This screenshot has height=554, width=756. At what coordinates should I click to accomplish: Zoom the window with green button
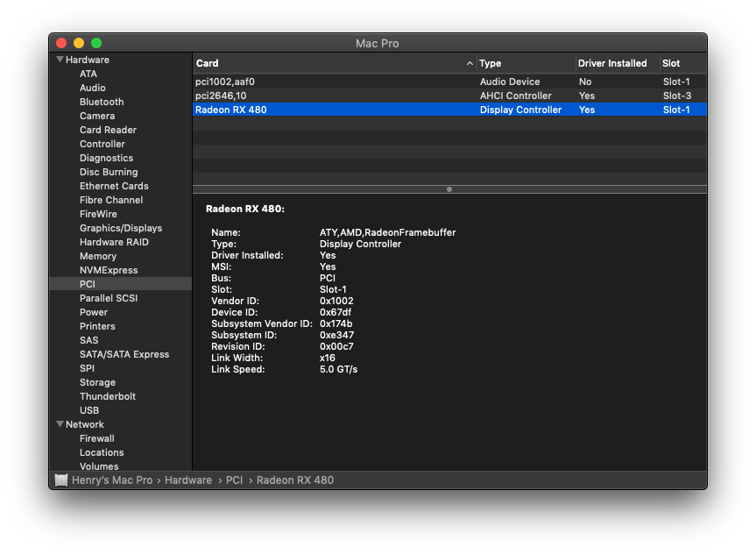pyautogui.click(x=96, y=43)
